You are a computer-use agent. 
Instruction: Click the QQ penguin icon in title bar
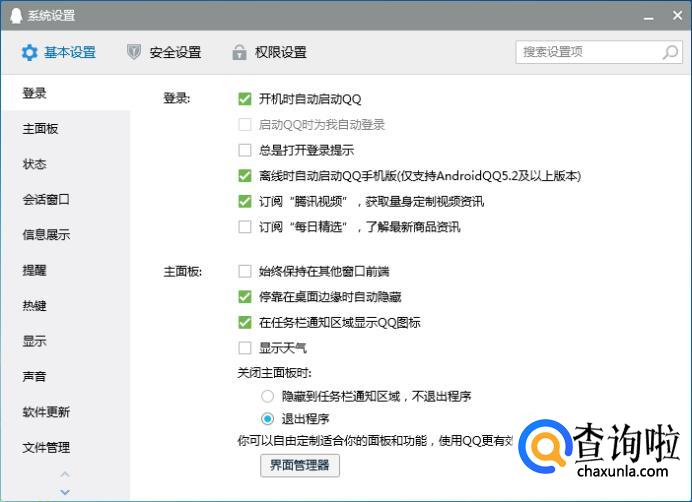click(x=15, y=15)
